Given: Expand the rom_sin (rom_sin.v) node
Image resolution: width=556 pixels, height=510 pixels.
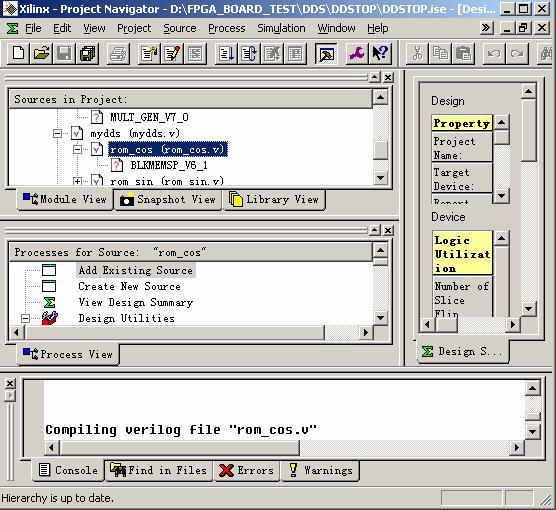Looking at the screenshot, I should click(x=77, y=182).
